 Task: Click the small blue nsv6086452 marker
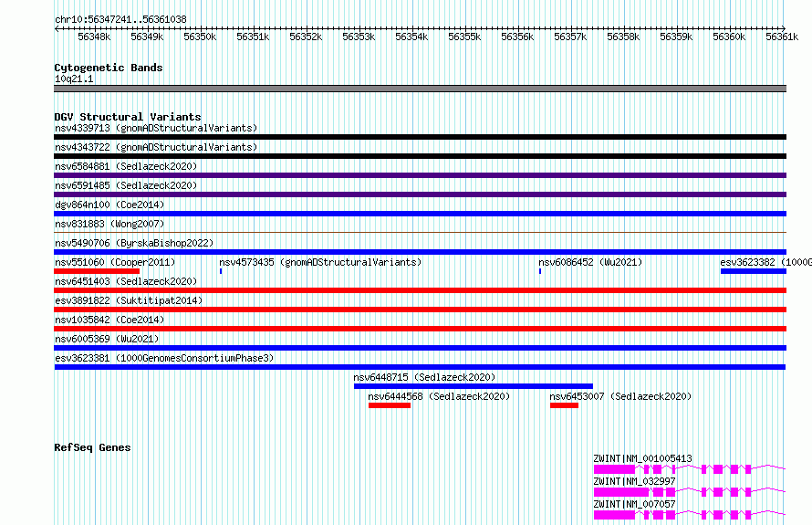pos(540,271)
